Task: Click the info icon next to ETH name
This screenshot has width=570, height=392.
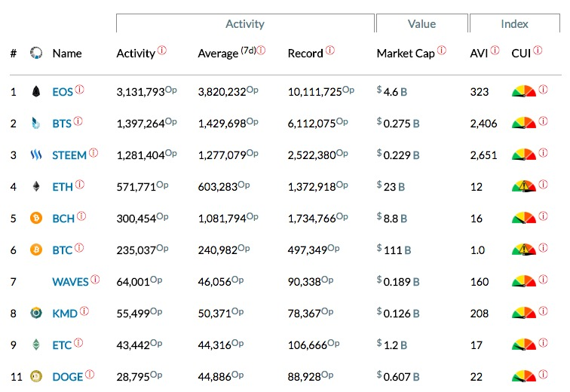Action: [80, 184]
